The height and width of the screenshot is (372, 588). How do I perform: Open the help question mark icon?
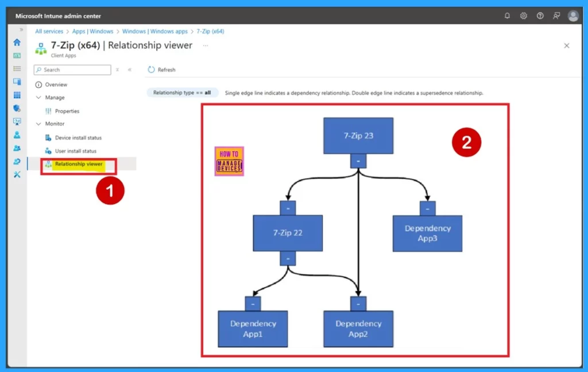[540, 16]
